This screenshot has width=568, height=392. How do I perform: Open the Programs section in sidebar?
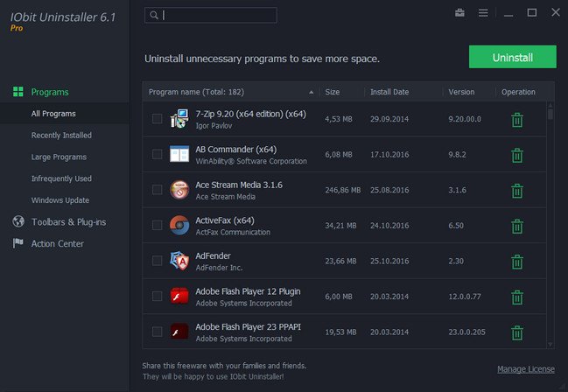tap(50, 92)
